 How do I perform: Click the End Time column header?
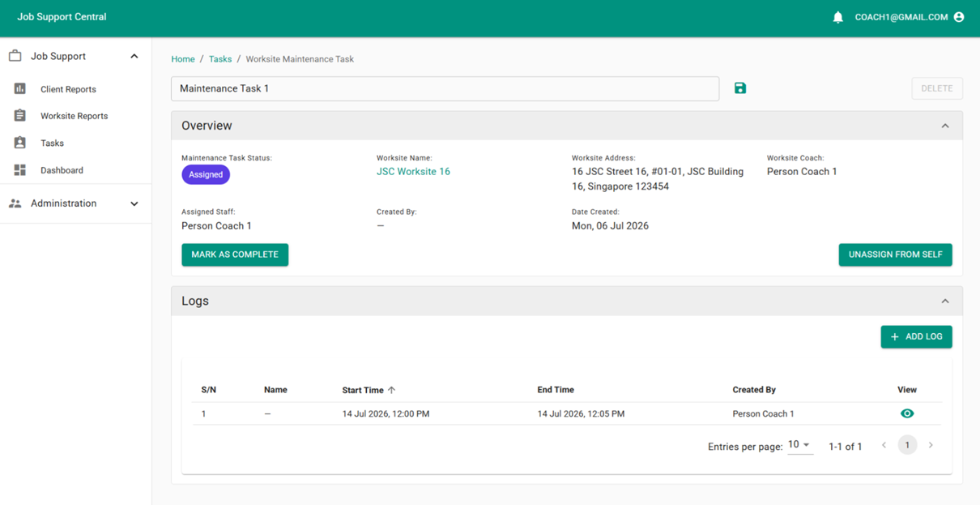556,390
